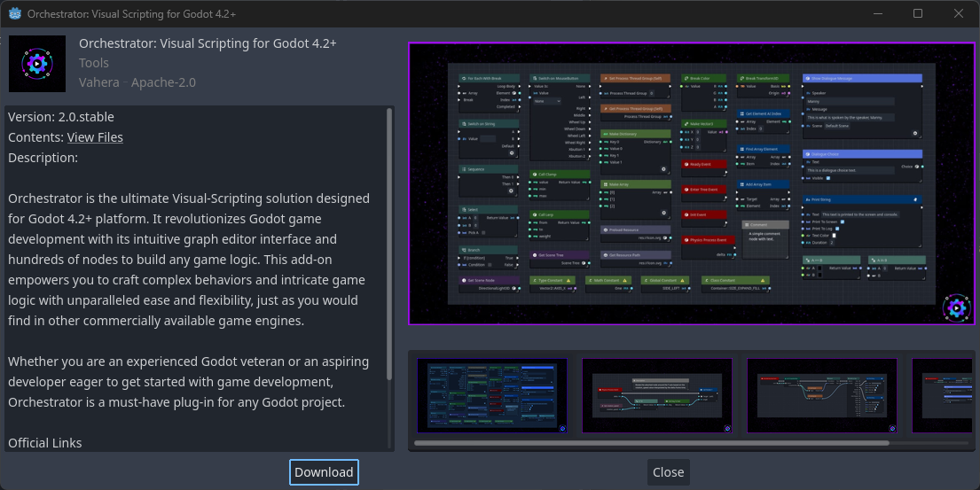Click the asset title Orchestrator text

point(208,43)
